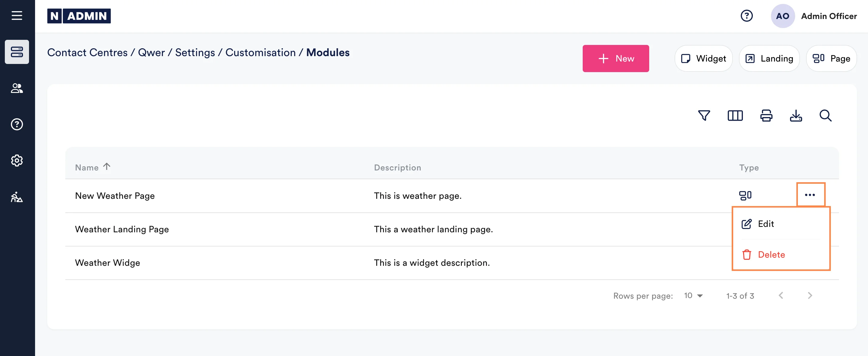Viewport: 868px width, 356px height.
Task: Select Edit from the context menu
Action: tap(765, 224)
